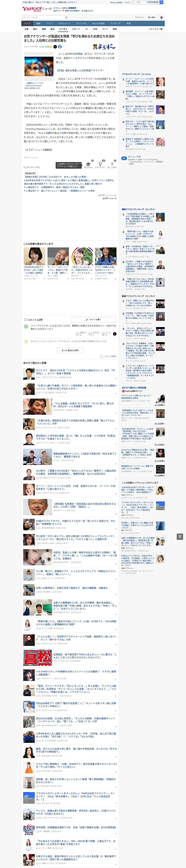Viewport: 186px width, 868px height.
Task: Open the comment count bubble showing 12
Action: click(42, 47)
